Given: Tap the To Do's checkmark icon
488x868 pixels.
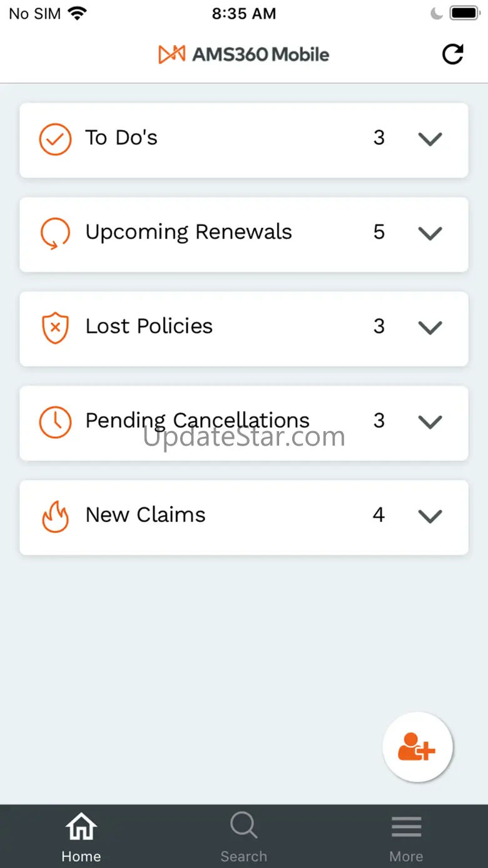Looking at the screenshot, I should [x=55, y=139].
